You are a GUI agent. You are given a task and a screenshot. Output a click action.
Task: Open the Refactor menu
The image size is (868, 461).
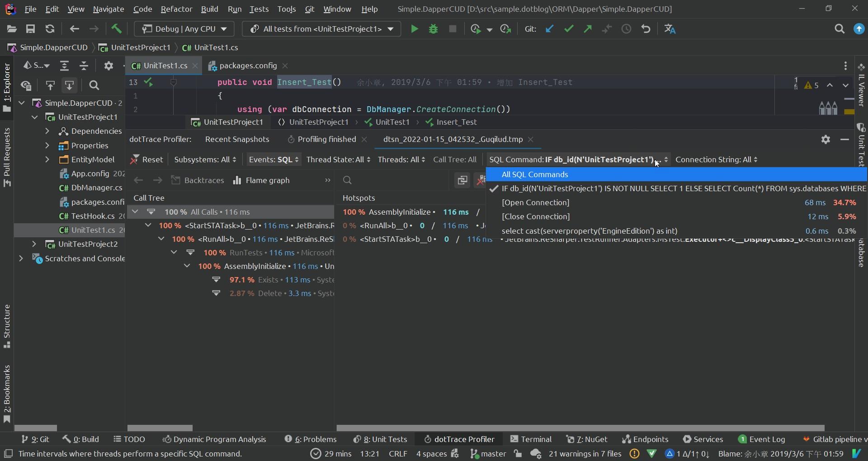point(176,9)
